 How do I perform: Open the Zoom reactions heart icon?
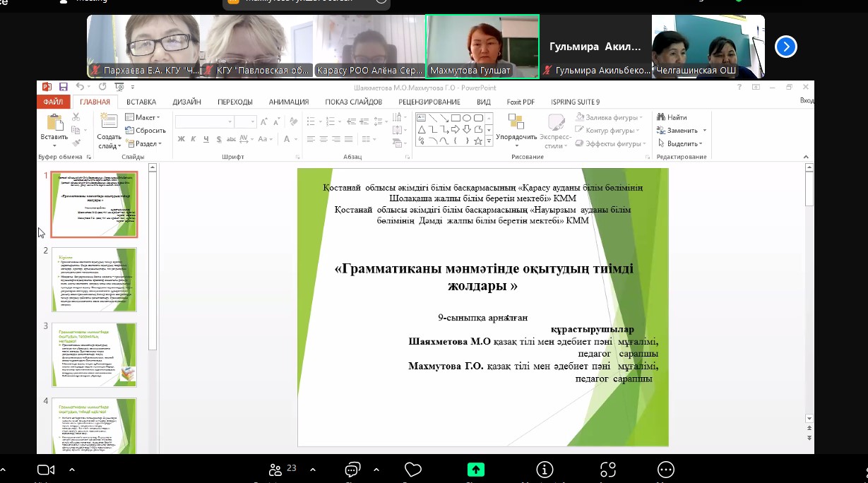412,470
